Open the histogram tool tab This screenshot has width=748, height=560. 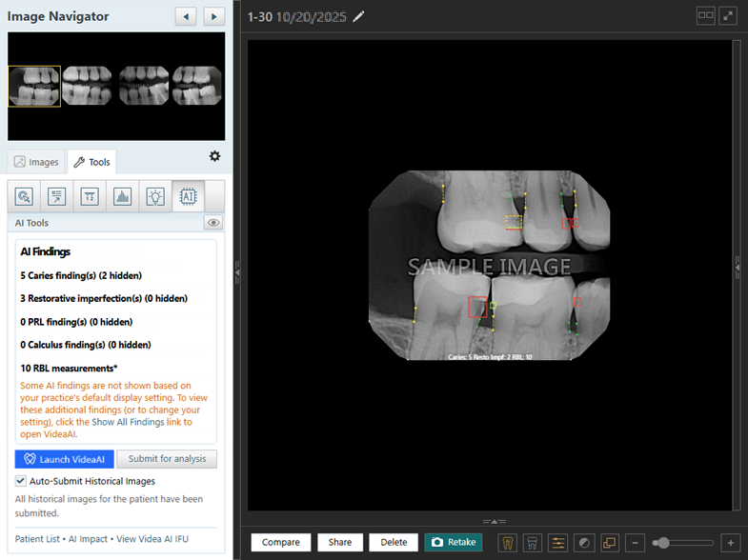(121, 196)
